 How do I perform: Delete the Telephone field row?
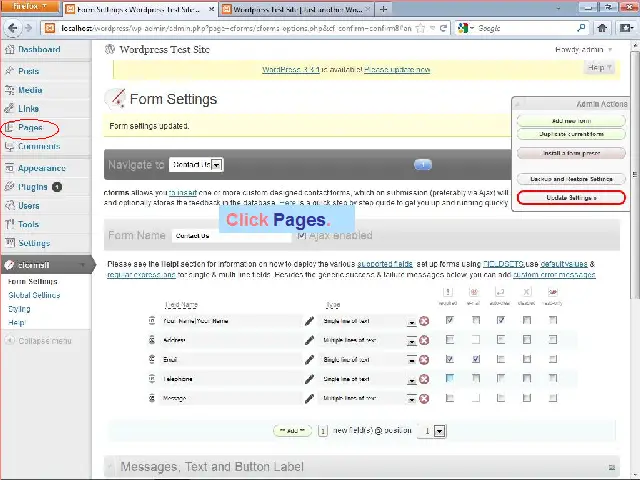[x=424, y=379]
